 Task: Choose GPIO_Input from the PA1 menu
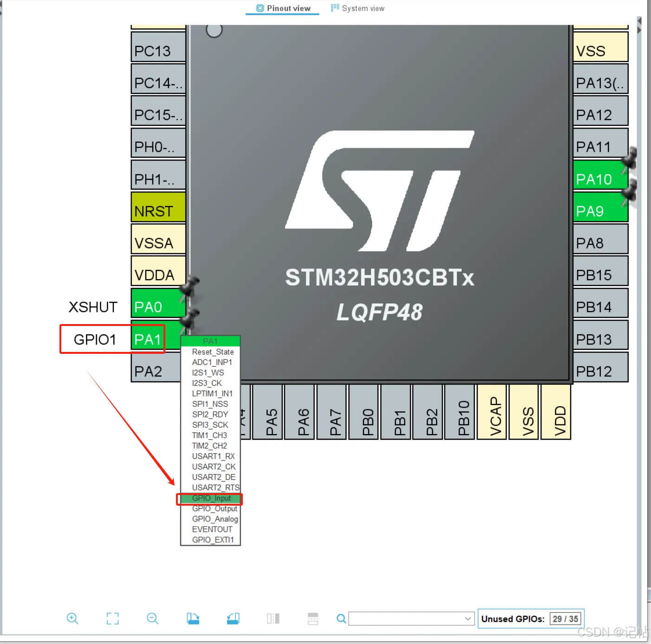pyautogui.click(x=210, y=498)
